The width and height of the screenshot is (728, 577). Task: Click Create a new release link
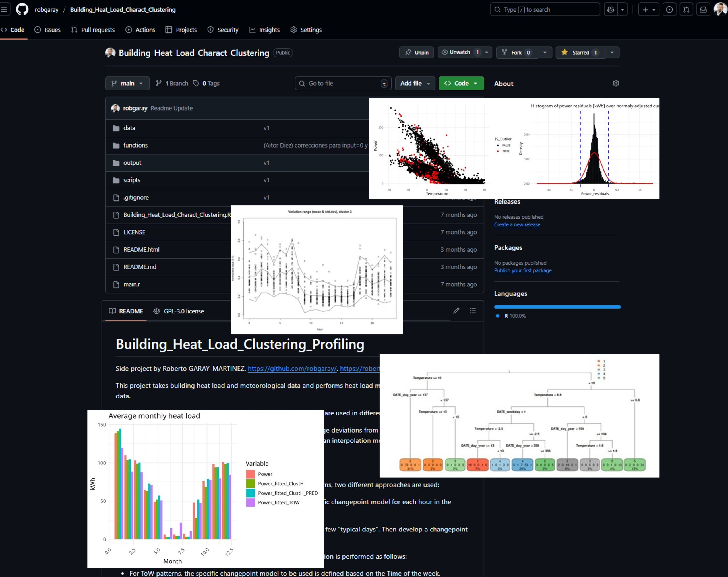point(517,225)
